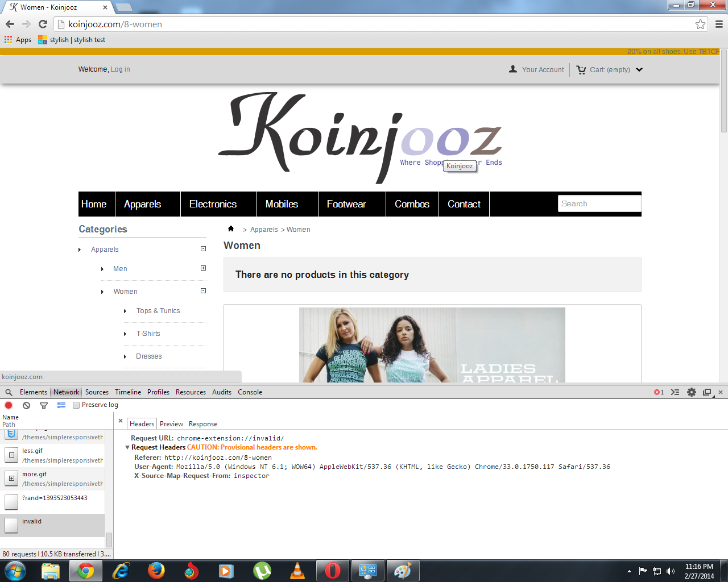Select the more.gif request
The image size is (728, 582).
pyautogui.click(x=52, y=479)
